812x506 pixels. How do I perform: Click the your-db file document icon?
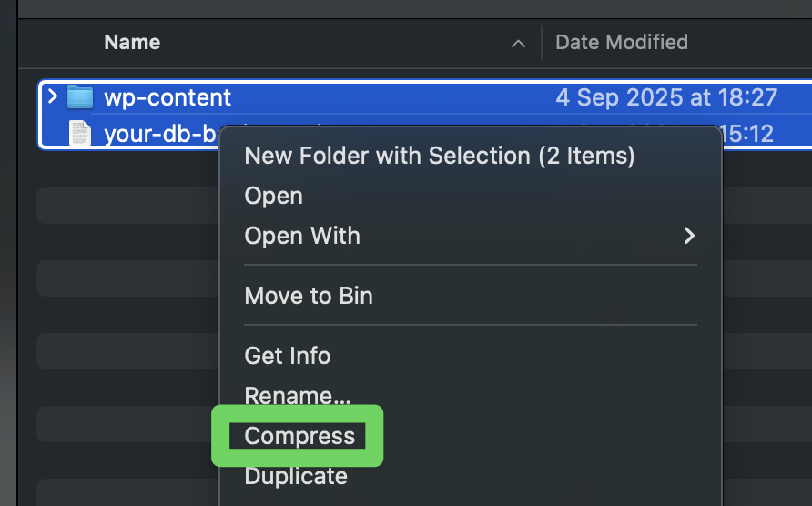[x=80, y=134]
